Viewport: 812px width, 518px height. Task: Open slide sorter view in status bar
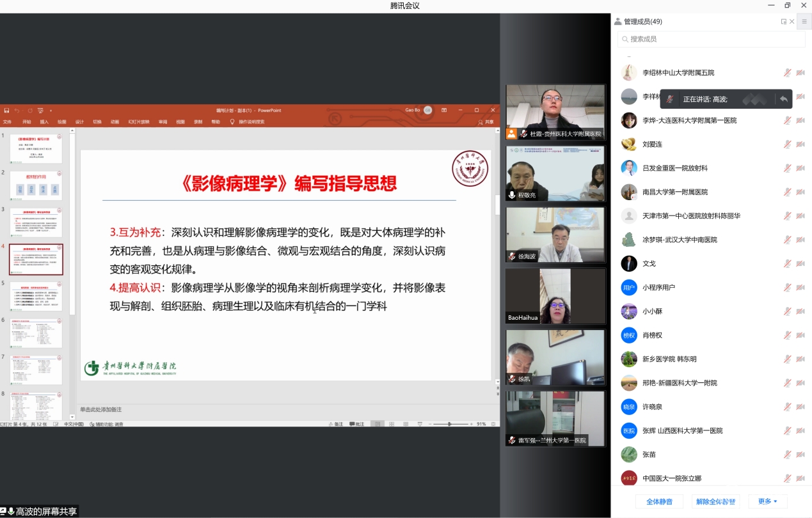click(392, 424)
